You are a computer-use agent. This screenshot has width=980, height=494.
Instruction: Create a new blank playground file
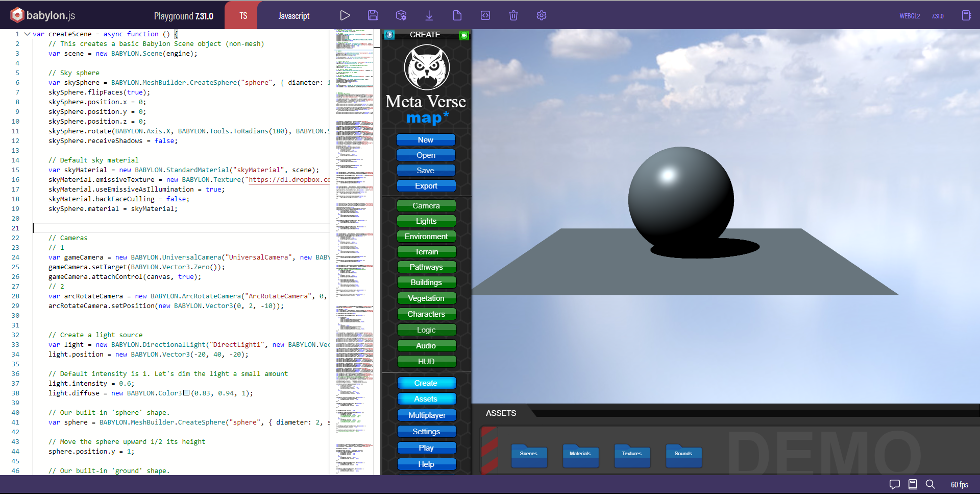click(x=457, y=15)
